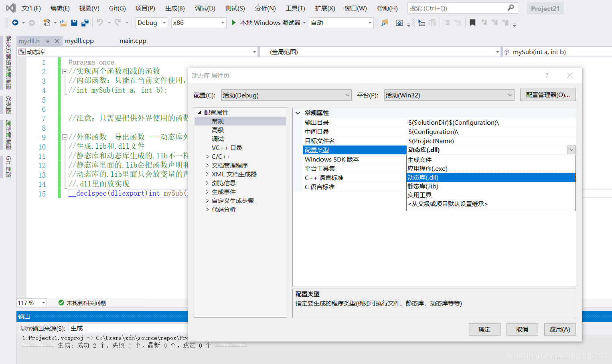Select VC++ 目录 in the properties tree
612x364 pixels.
click(x=227, y=148)
